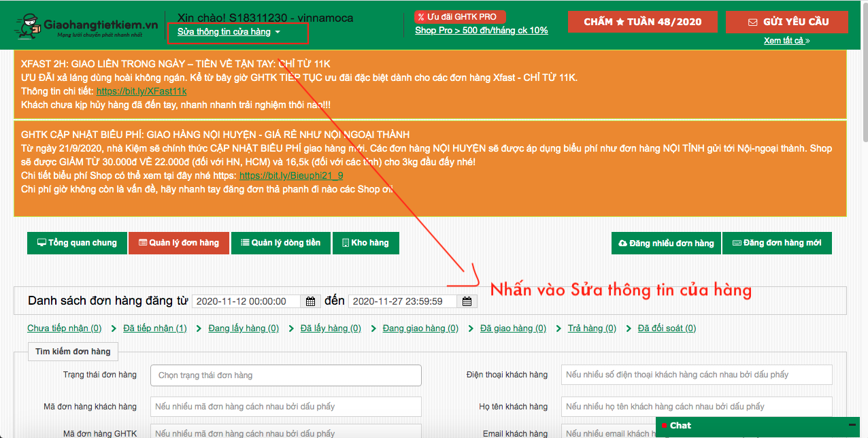Click the 'Danh sách đơn hàng đăng từ' heading

107,301
